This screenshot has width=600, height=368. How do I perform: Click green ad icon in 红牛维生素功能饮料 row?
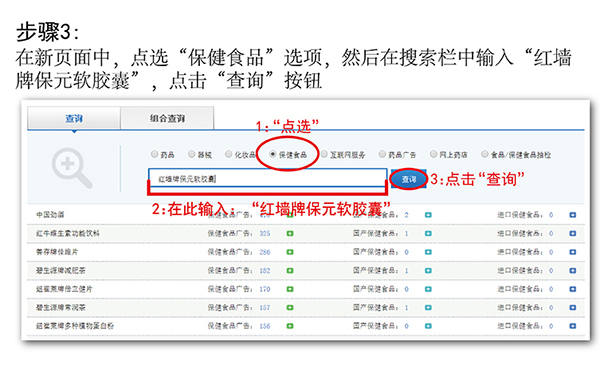[290, 233]
